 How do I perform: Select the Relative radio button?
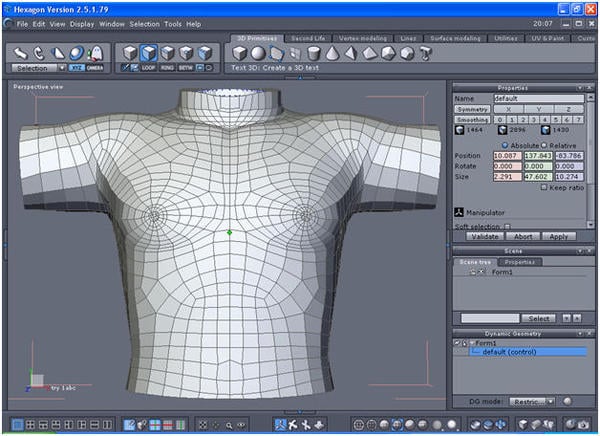[544, 144]
